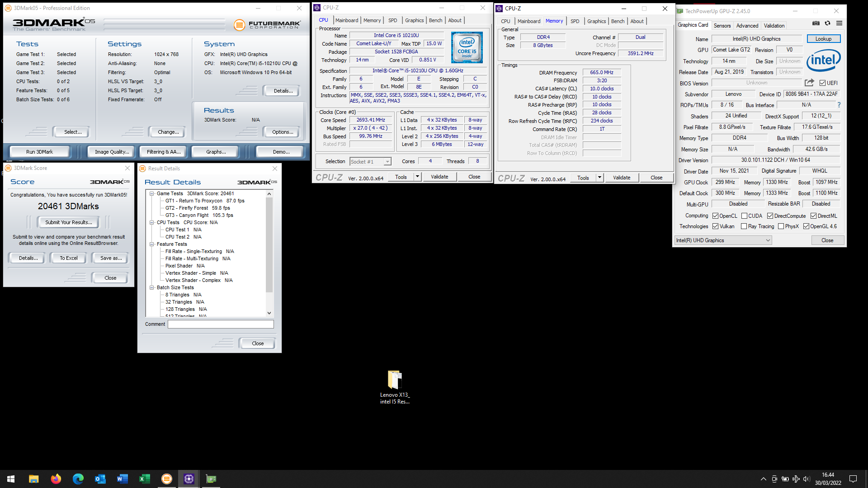This screenshot has width=868, height=488.
Task: Switch to the Sensors tab in GPU-Z
Action: 722,26
